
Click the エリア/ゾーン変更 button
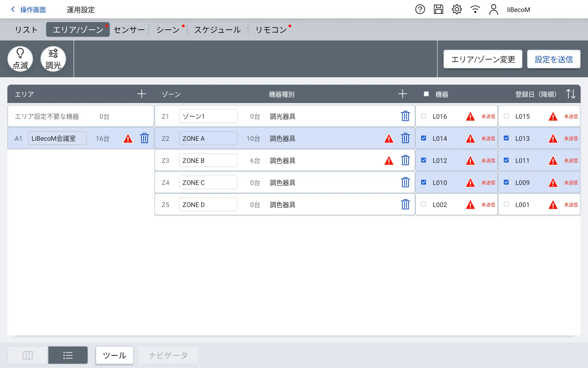click(483, 59)
